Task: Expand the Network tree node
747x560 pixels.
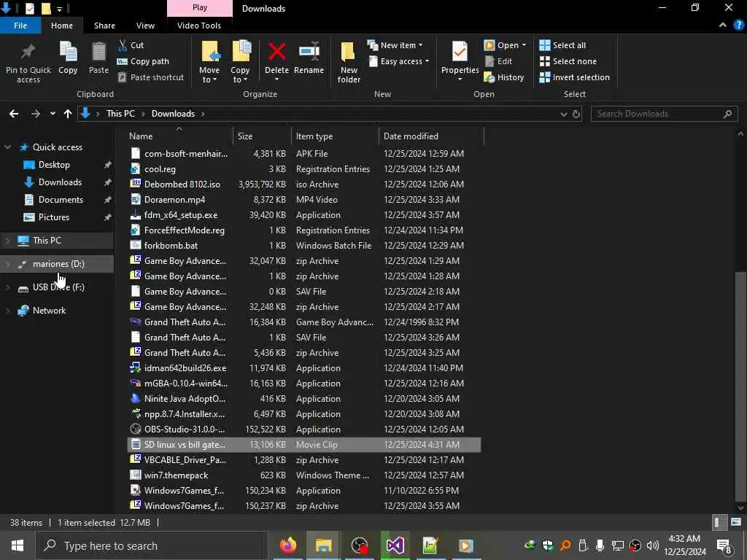Action: coord(7,311)
